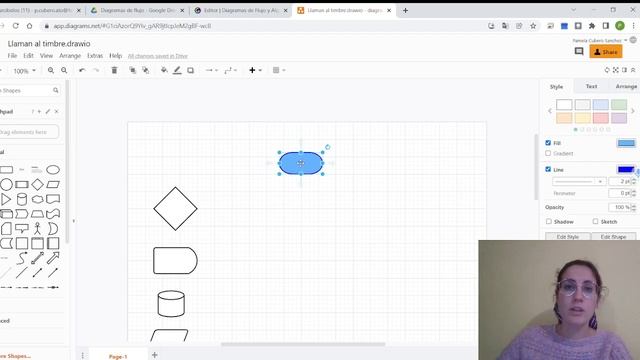
Task: Select the block arrow shape in the palette
Action: (53, 258)
